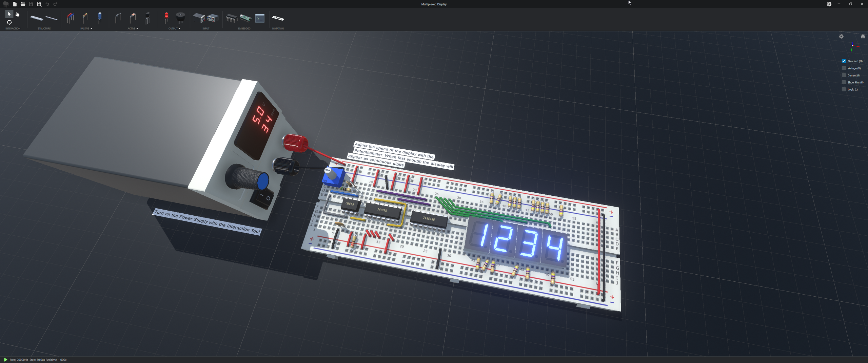Start the simulation with the play button
This screenshot has width=868, height=363.
[x=5, y=360]
